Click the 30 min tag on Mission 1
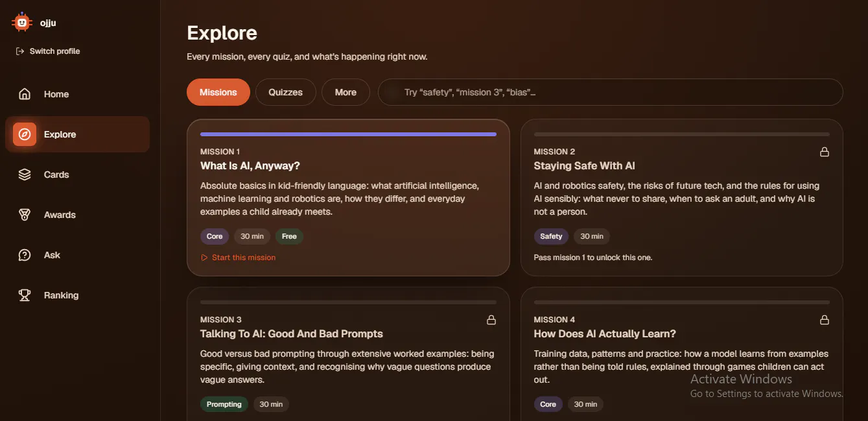The height and width of the screenshot is (421, 868). pyautogui.click(x=252, y=236)
